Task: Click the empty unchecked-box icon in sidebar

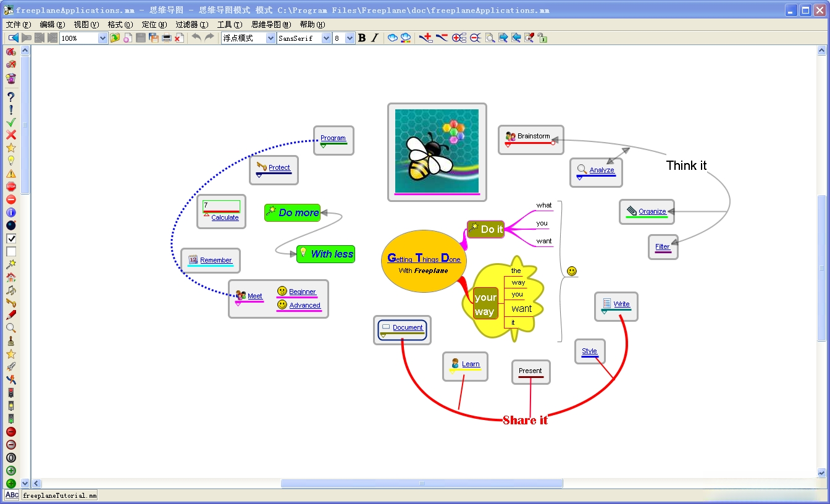Action: click(x=10, y=251)
